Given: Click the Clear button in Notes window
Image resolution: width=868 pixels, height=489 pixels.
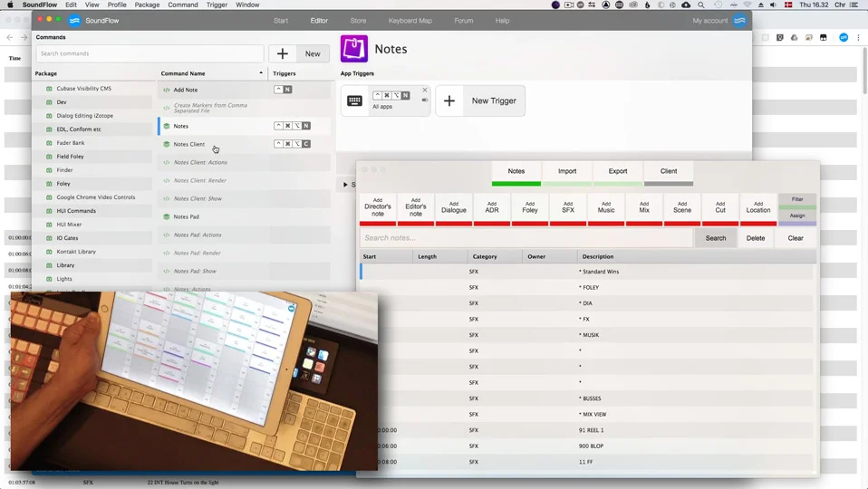Looking at the screenshot, I should 796,238.
